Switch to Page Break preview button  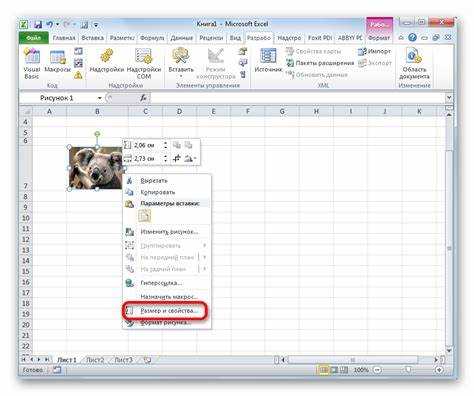point(344,370)
